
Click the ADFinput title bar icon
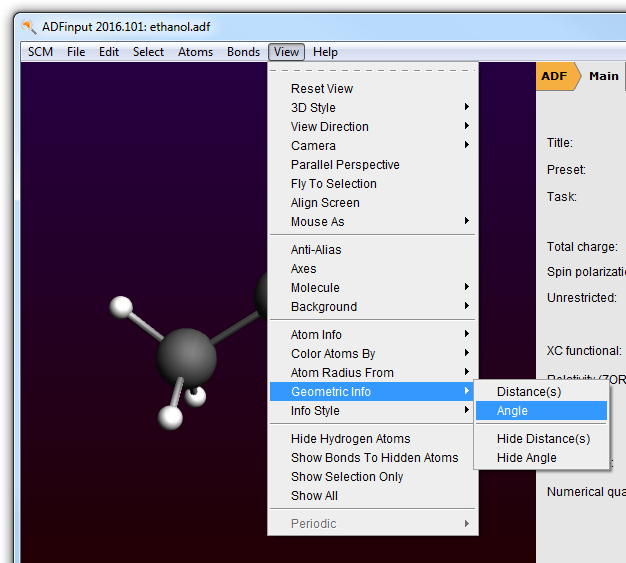(29, 27)
